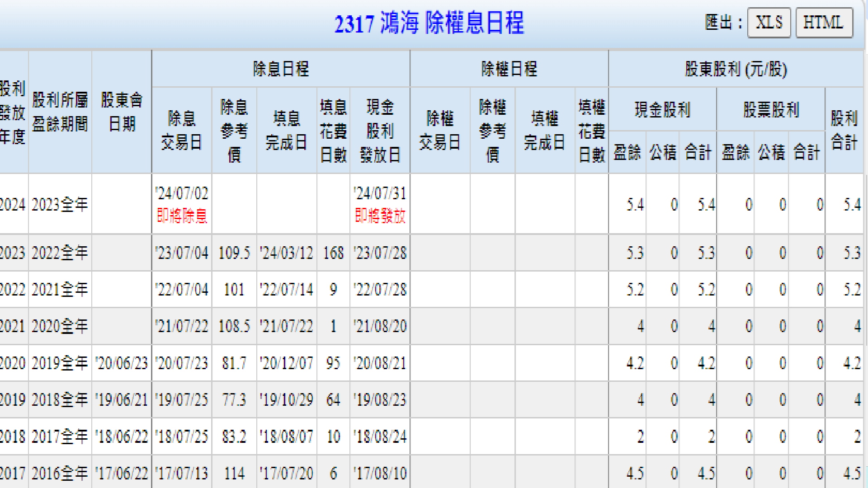Click the red 即將發放 label
This screenshot has width=868, height=488.
click(380, 216)
